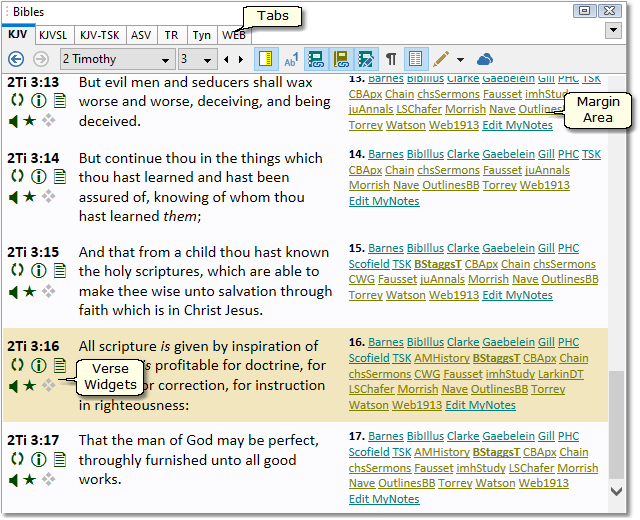Toggle the Ab footnote markers button

click(x=291, y=59)
